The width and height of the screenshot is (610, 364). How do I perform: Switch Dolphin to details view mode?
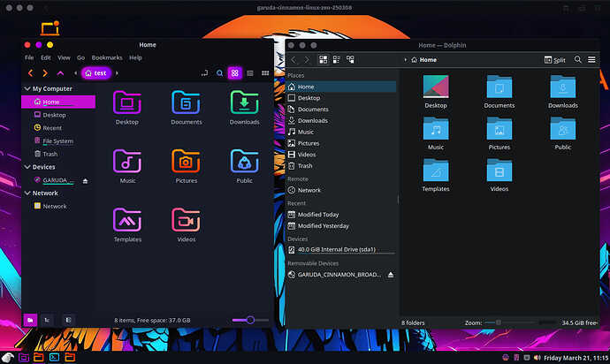pyautogui.click(x=350, y=59)
